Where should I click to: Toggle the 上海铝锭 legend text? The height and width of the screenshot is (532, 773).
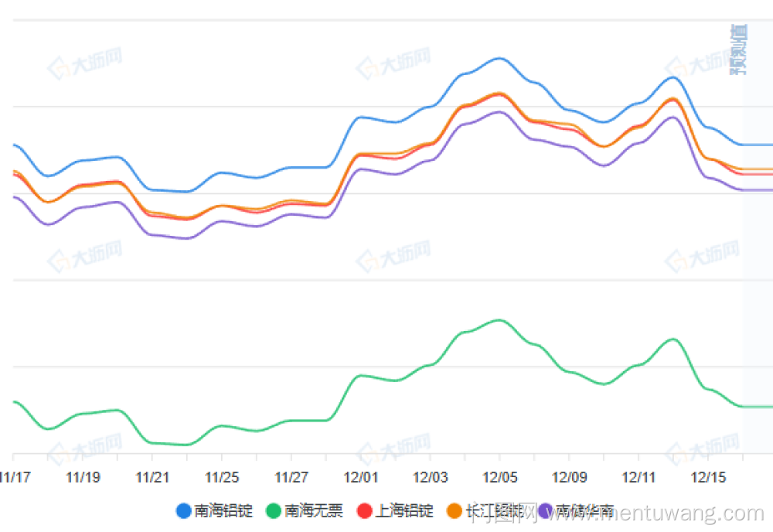[404, 510]
